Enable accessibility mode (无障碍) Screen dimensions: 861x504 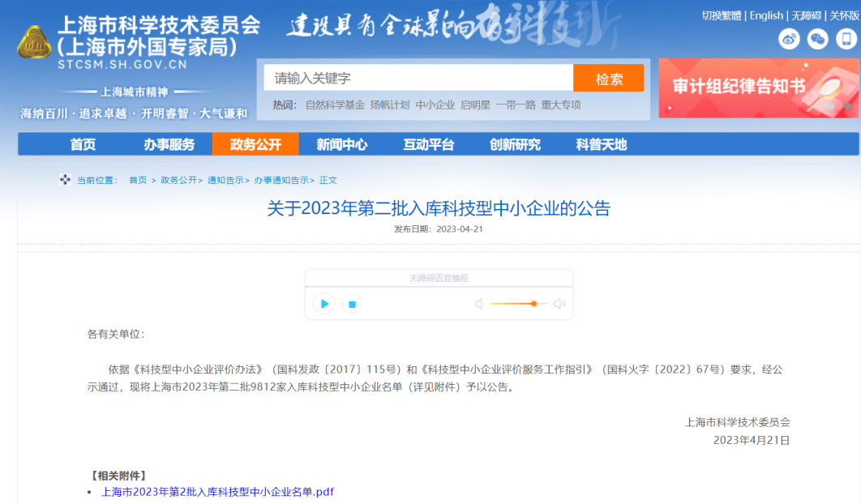pos(806,15)
